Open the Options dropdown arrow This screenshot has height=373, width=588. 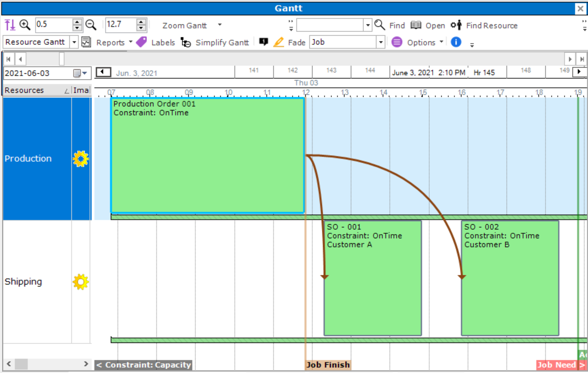click(441, 42)
